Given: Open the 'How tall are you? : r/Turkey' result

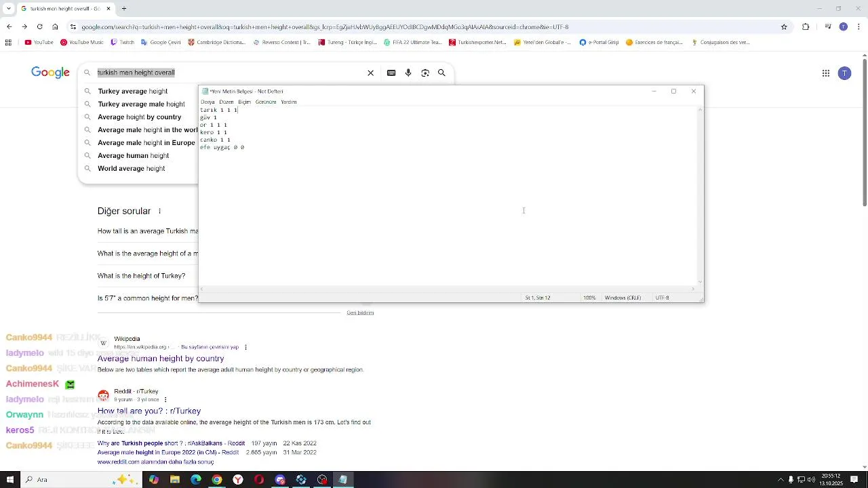Looking at the screenshot, I should click(149, 411).
